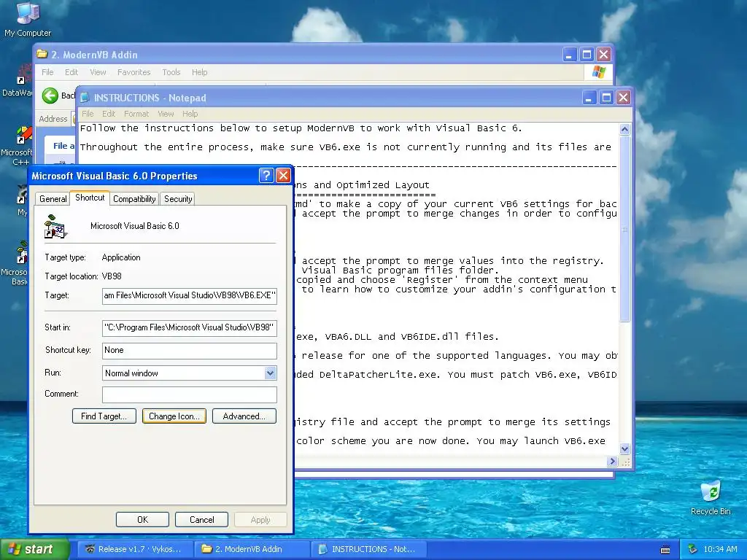Click Notepad vertical scrollbar up arrow
Viewport: 747px width, 560px height.
[x=624, y=129]
